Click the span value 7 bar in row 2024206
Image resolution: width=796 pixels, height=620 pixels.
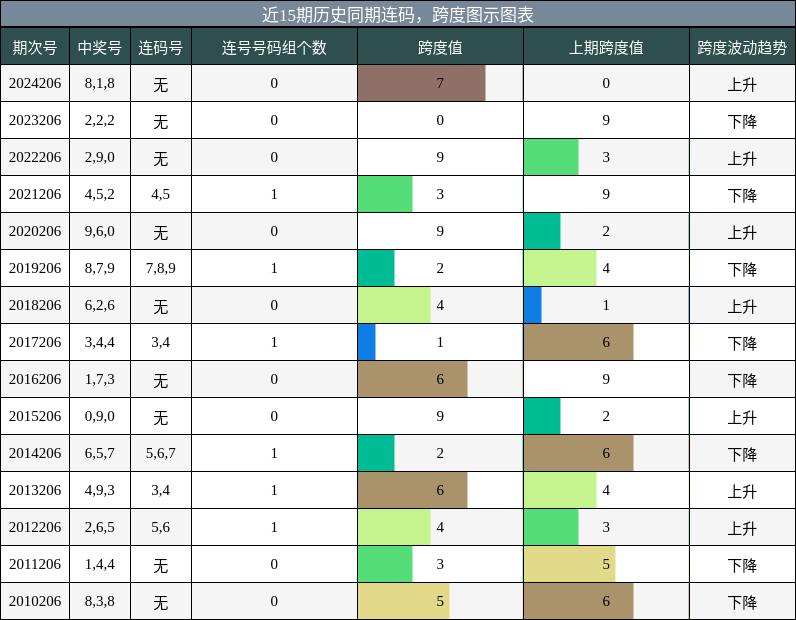421,83
